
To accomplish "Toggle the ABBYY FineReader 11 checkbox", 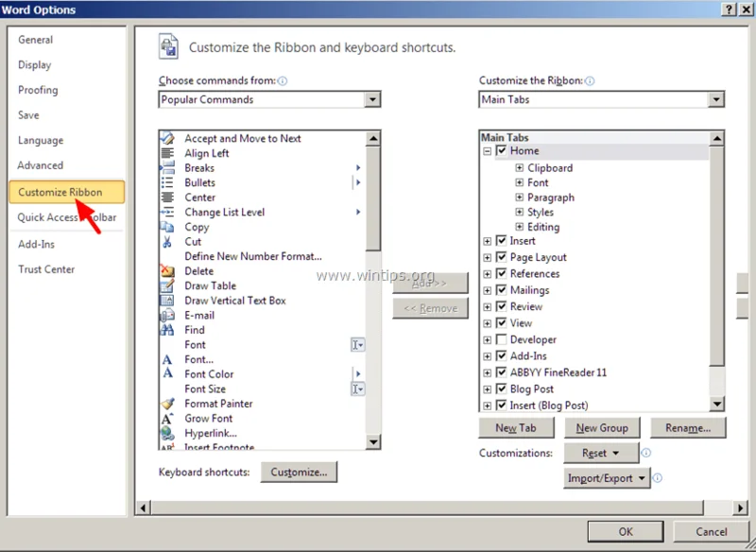I will pyautogui.click(x=501, y=372).
